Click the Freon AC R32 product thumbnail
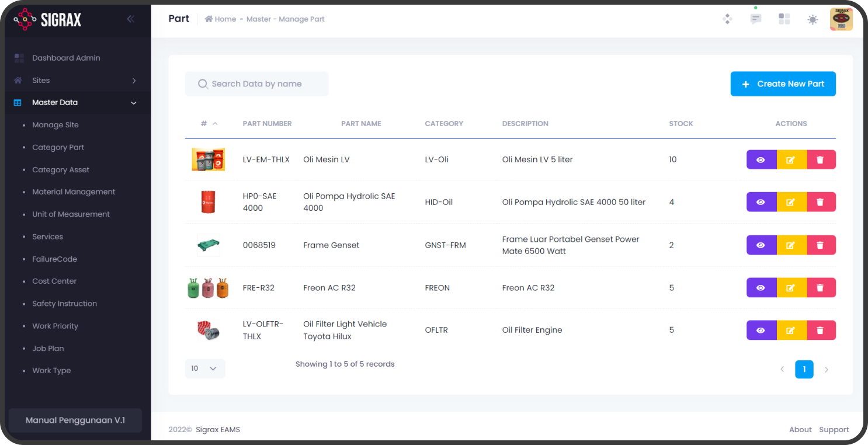Viewport: 868px width, 445px height. (208, 288)
